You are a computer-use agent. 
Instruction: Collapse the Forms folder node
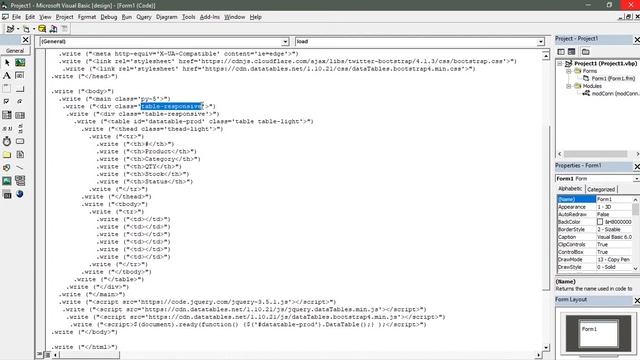tap(569, 71)
